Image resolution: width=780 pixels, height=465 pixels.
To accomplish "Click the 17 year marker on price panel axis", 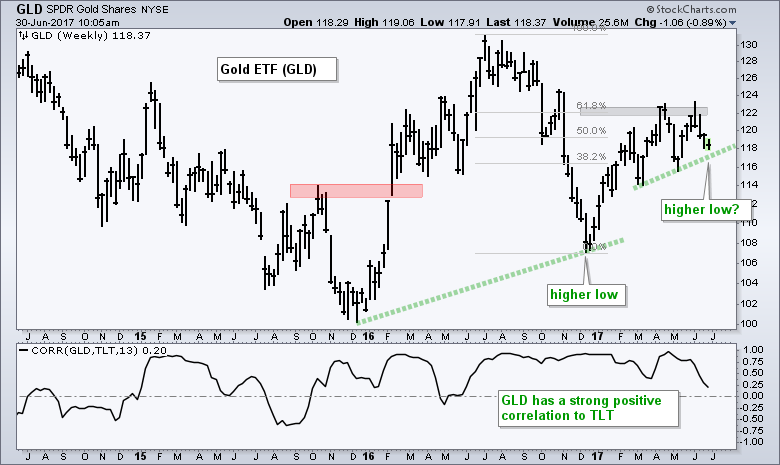I will (x=597, y=337).
